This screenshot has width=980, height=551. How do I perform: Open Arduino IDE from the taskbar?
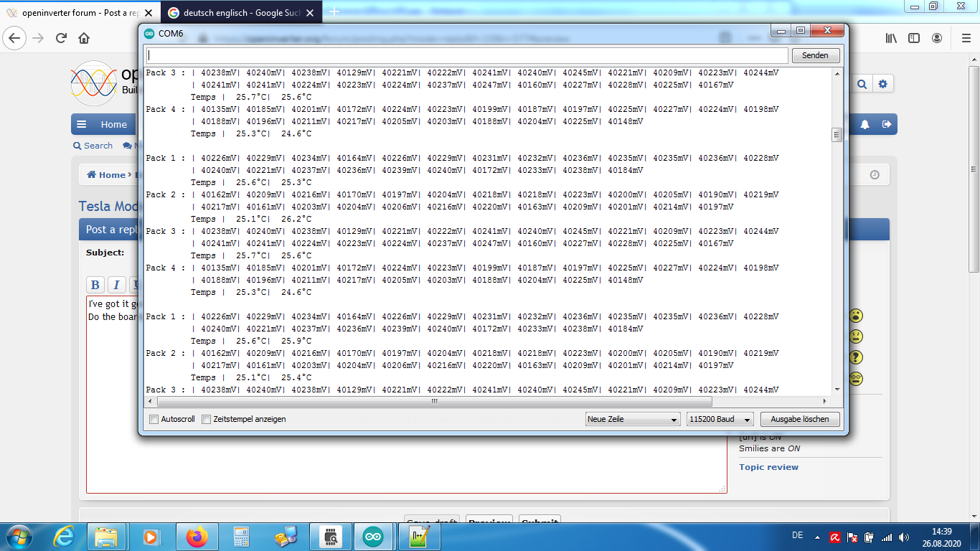point(373,537)
